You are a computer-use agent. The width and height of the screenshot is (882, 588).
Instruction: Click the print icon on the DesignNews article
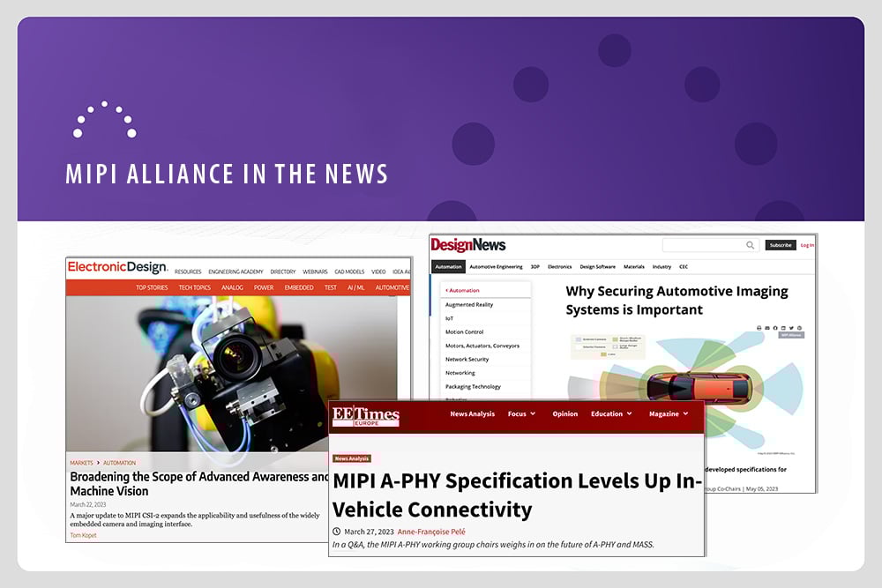tap(759, 328)
